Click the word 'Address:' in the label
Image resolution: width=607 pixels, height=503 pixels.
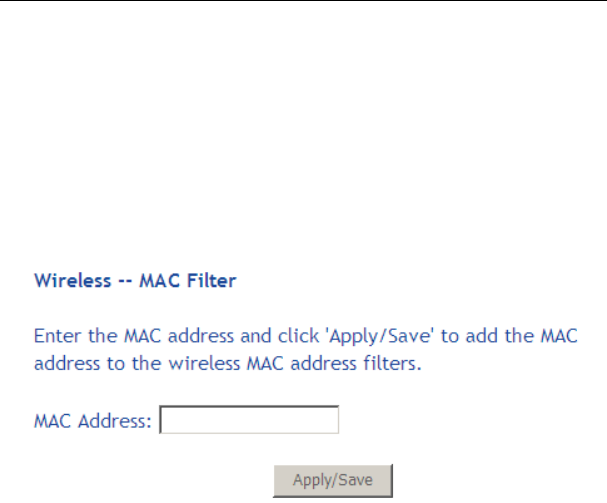(x=115, y=421)
